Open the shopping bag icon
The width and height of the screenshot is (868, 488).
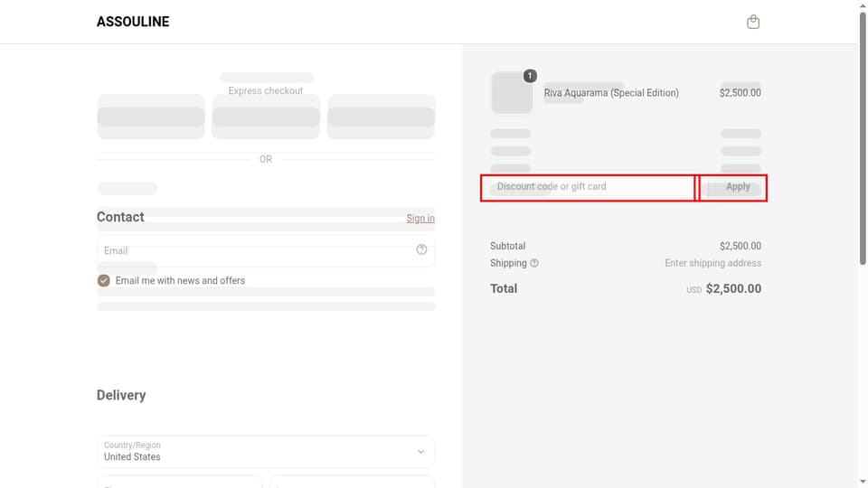[753, 22]
